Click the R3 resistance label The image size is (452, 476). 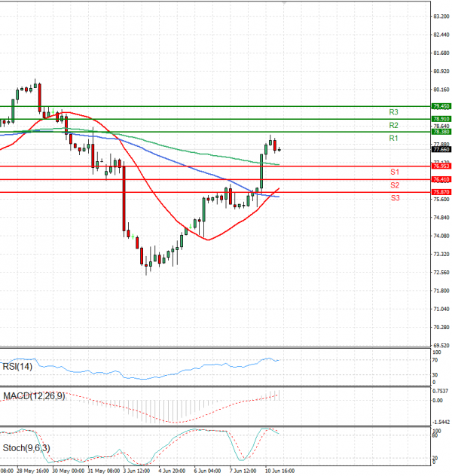coord(393,112)
